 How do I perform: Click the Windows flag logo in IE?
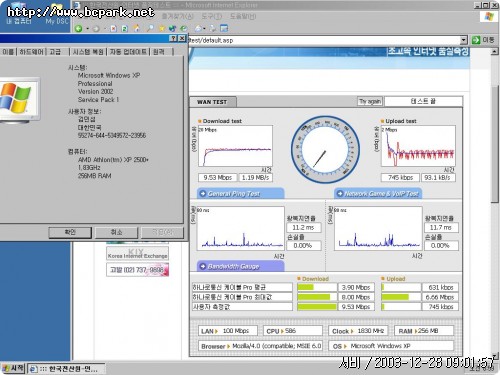pyautogui.click(x=489, y=17)
